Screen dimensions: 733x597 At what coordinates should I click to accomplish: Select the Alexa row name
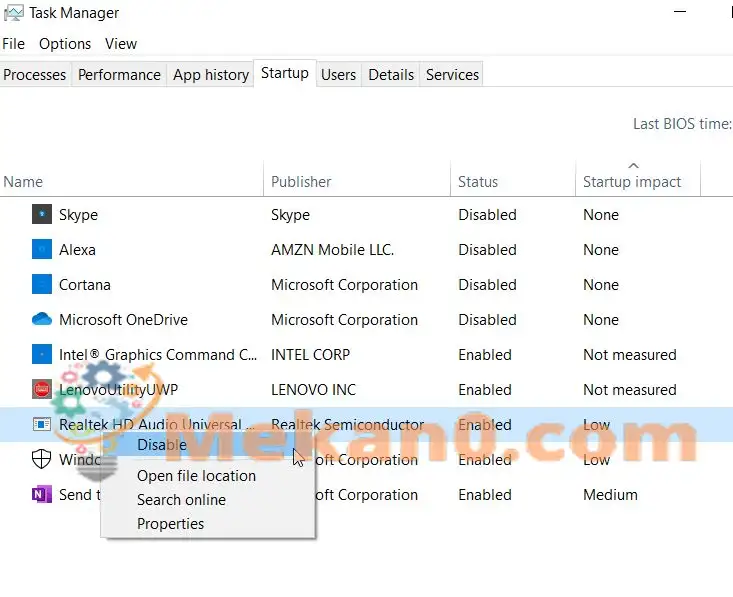tap(77, 249)
